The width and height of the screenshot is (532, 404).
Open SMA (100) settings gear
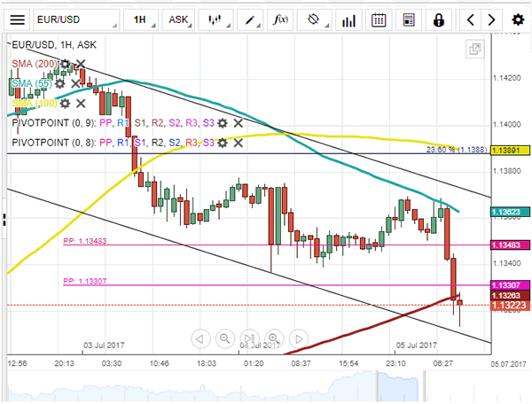65,104
